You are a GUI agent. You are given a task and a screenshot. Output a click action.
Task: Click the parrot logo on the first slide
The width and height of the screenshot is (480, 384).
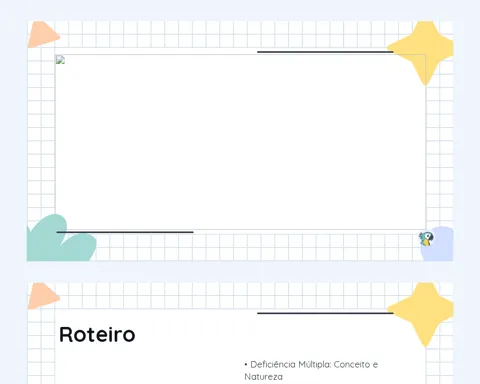click(426, 239)
